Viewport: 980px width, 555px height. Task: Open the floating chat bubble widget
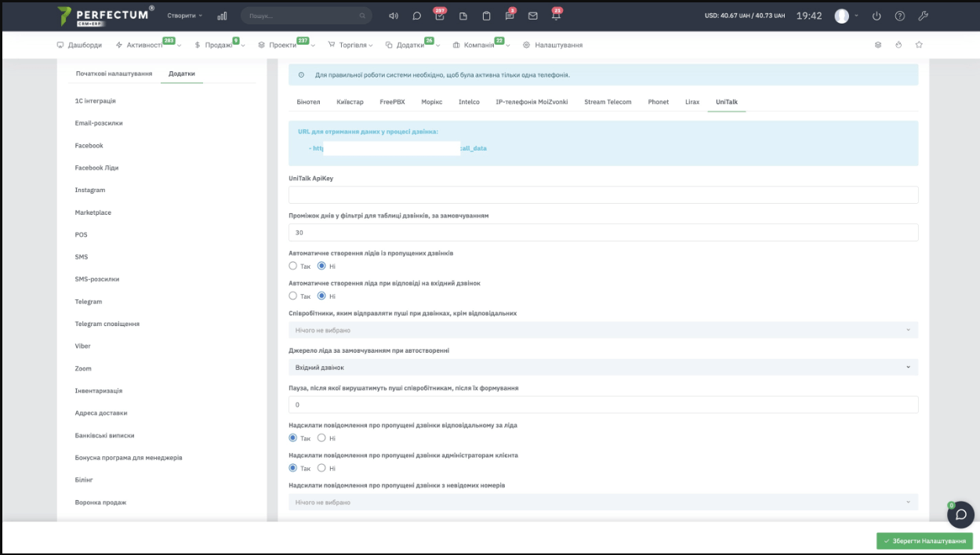pos(960,514)
